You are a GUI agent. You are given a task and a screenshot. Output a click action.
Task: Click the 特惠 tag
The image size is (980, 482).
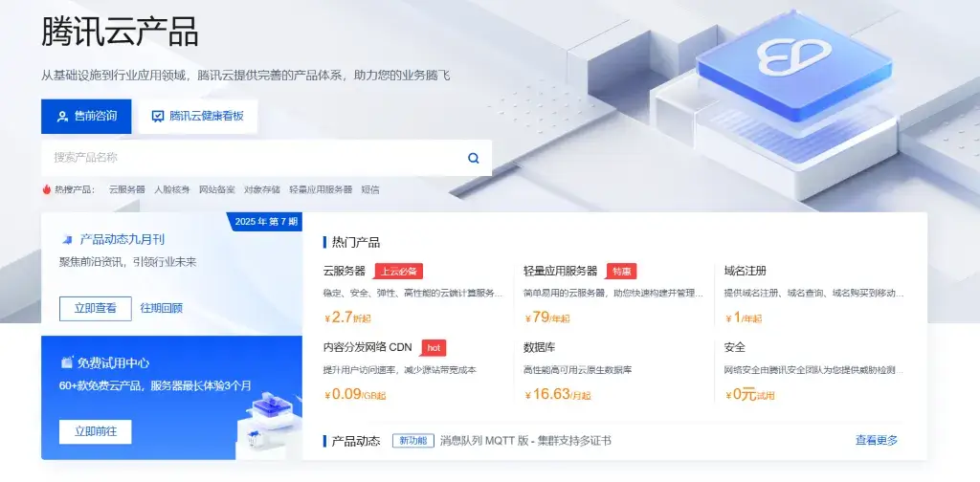click(621, 271)
